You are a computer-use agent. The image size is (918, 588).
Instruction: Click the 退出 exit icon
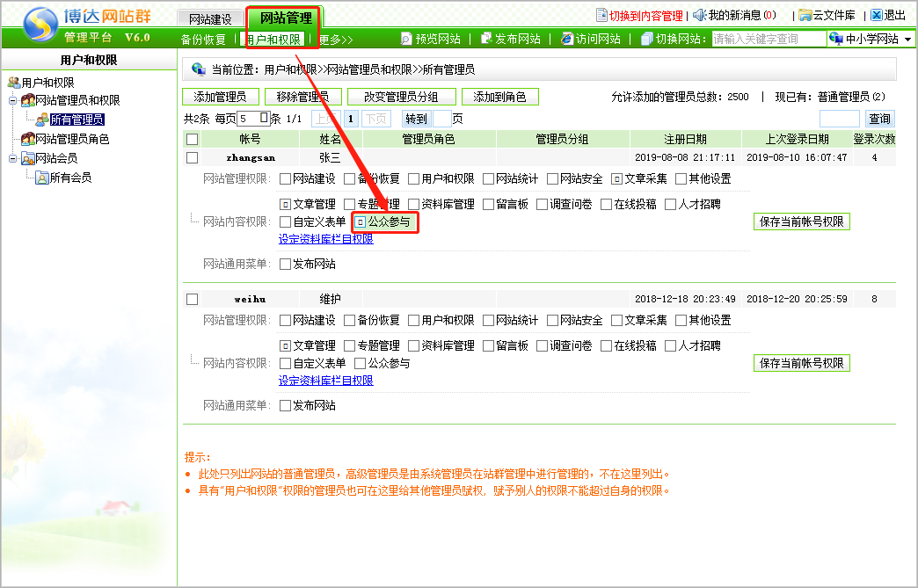click(876, 15)
